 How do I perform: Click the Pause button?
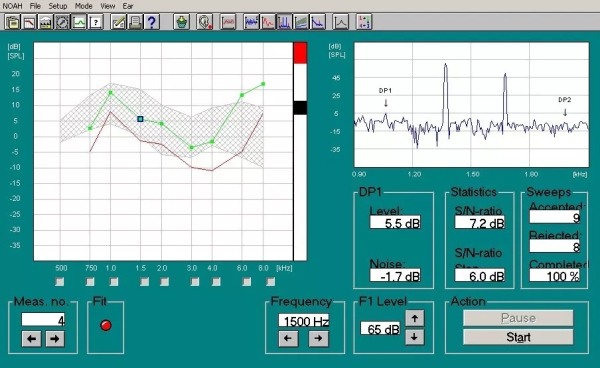pyautogui.click(x=518, y=318)
